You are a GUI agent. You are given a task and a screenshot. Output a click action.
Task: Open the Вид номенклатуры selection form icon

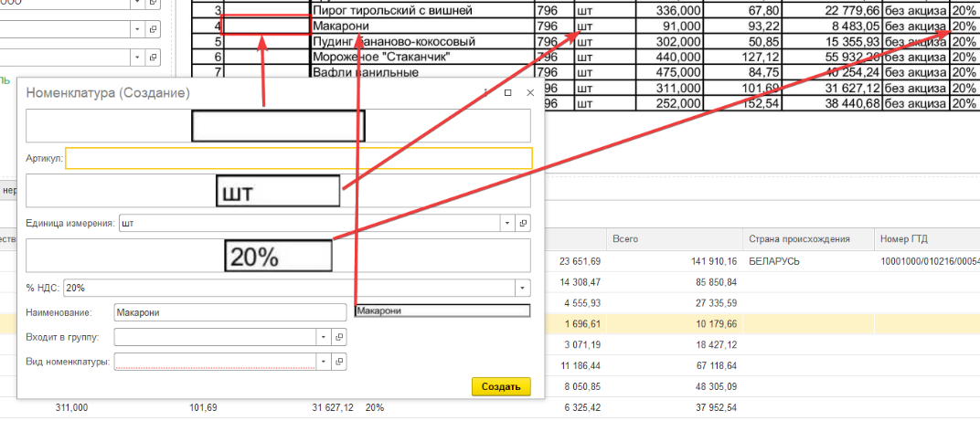tap(339, 361)
